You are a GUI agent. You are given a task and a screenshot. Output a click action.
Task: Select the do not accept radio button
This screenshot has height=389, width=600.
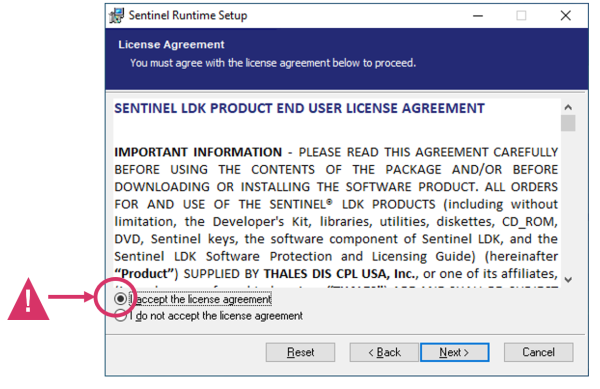(120, 316)
